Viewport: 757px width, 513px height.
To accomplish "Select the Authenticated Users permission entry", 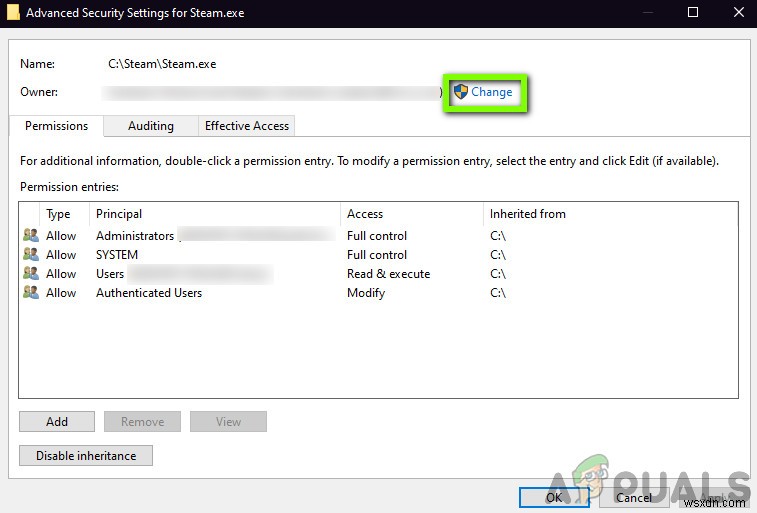I will pyautogui.click(x=378, y=293).
